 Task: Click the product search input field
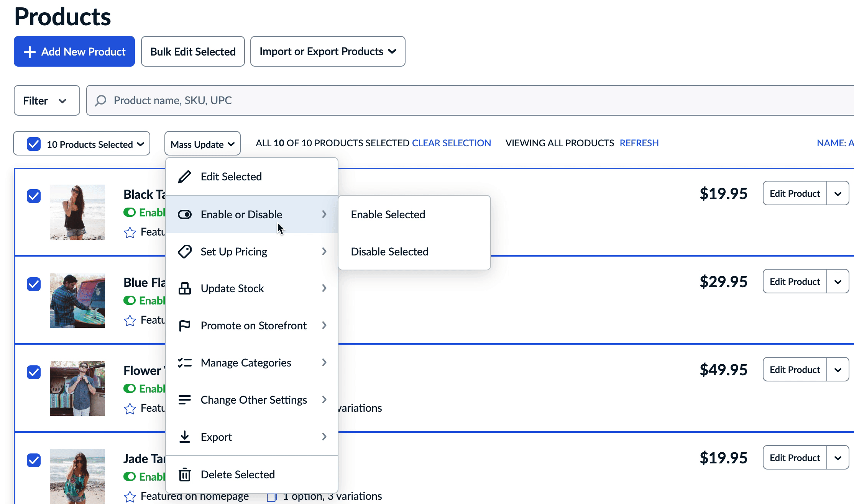coord(460,100)
